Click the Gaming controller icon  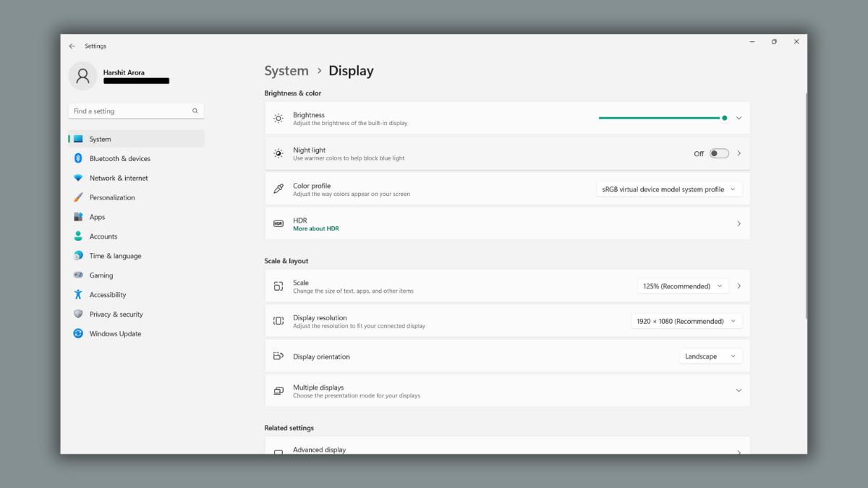pyautogui.click(x=78, y=275)
